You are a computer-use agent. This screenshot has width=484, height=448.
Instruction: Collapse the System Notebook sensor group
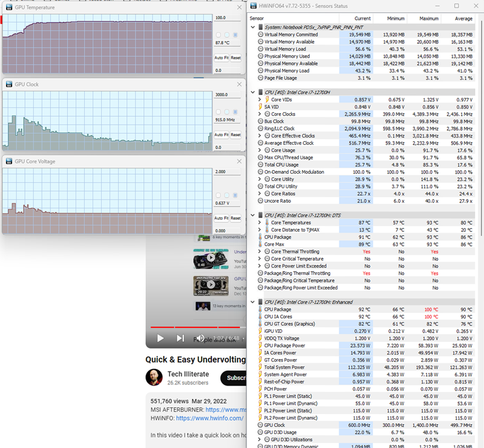(253, 27)
